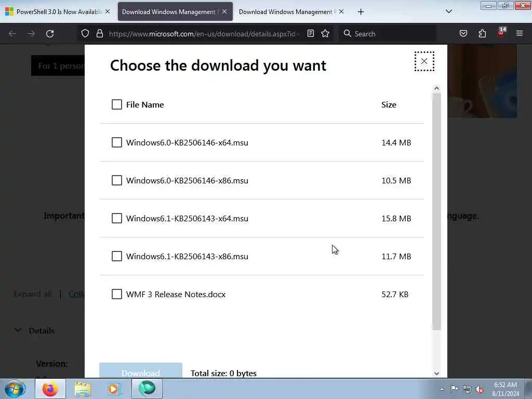Show hidden system tray icons

[x=442, y=390]
